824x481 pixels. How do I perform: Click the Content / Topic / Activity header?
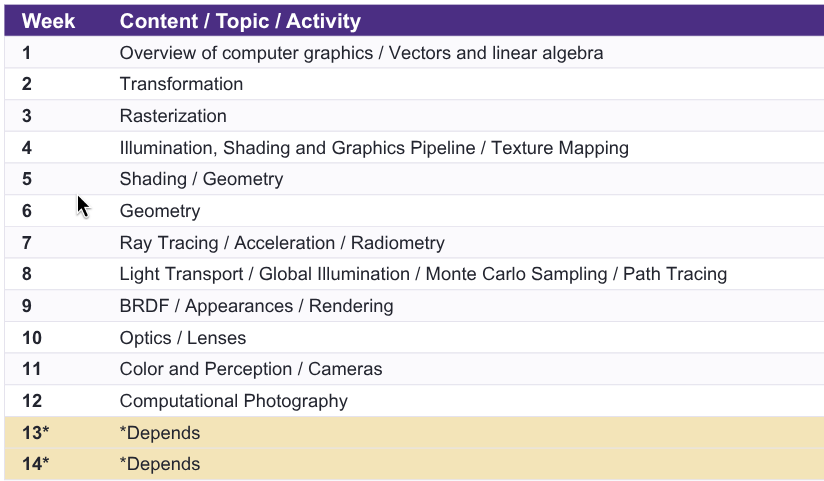[240, 21]
